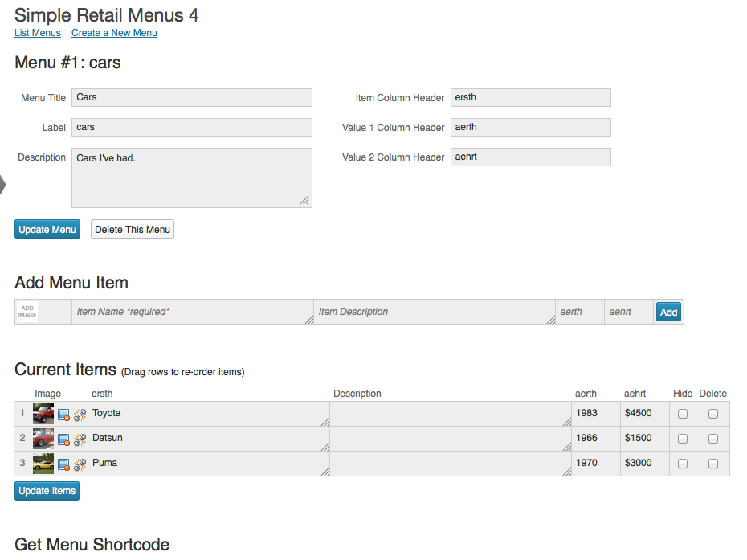747x560 pixels.
Task: Click the unlink icon in Puma row
Action: pyautogui.click(x=80, y=465)
